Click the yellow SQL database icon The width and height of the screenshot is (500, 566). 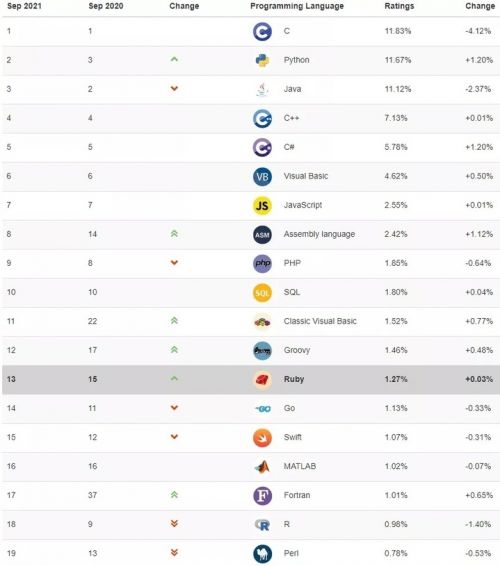pos(262,293)
